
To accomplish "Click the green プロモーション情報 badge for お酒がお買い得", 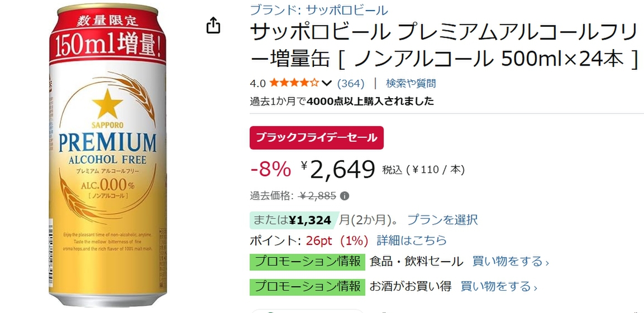I will [307, 287].
